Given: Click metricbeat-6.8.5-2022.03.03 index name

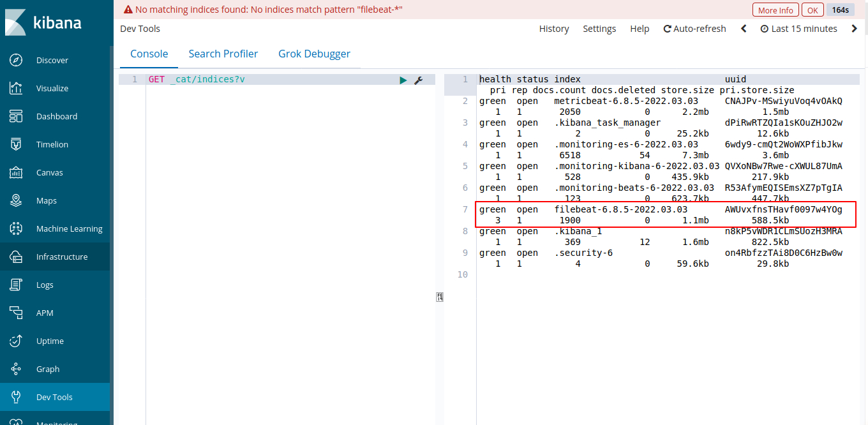Looking at the screenshot, I should (x=626, y=101).
